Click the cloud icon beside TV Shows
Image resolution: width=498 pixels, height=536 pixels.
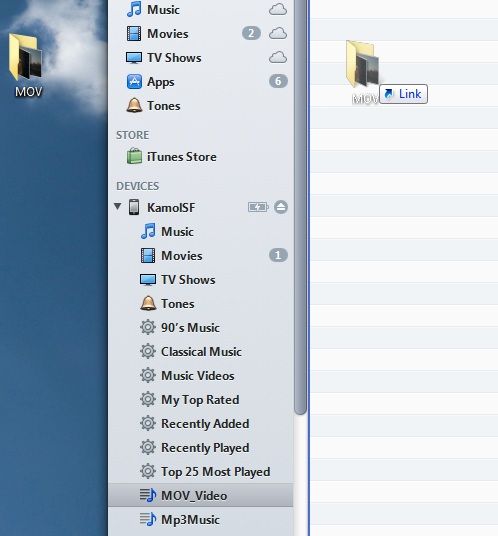(278, 57)
